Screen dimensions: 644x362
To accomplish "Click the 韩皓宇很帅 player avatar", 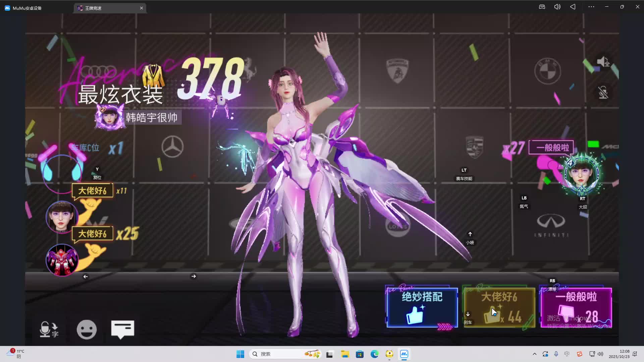I will click(x=109, y=117).
